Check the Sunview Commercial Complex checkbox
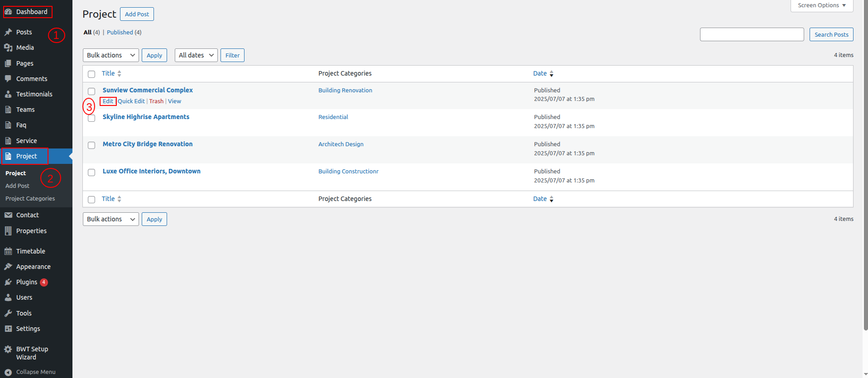The image size is (868, 378). pyautogui.click(x=91, y=91)
